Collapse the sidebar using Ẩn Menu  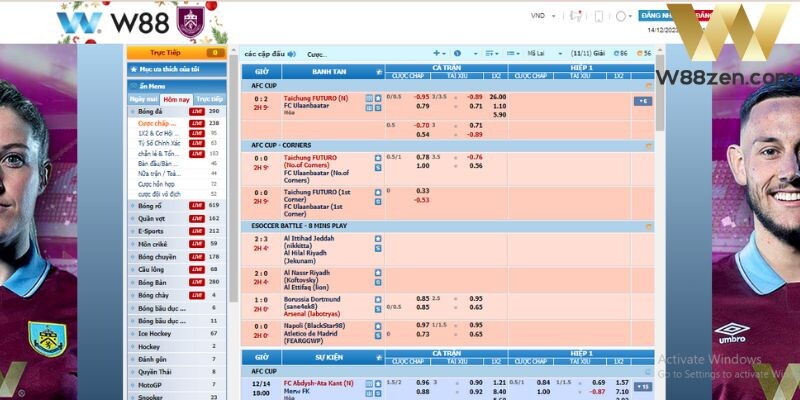tap(151, 85)
